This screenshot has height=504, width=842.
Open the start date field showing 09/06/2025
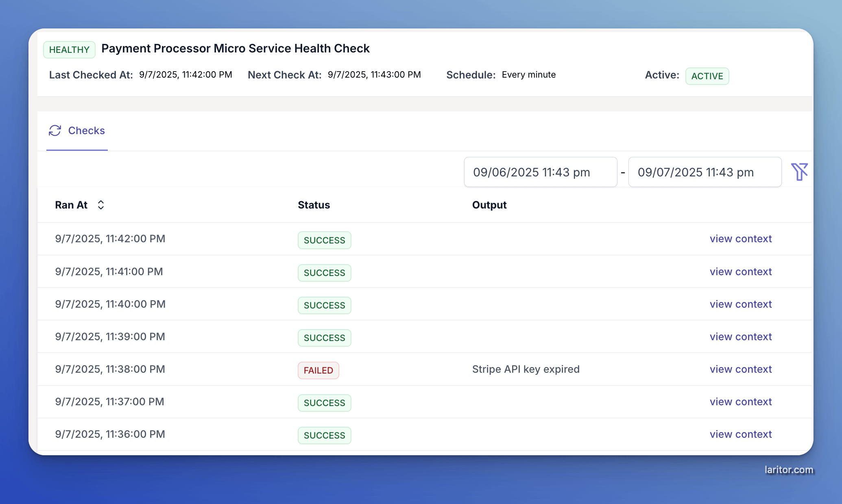click(x=540, y=172)
